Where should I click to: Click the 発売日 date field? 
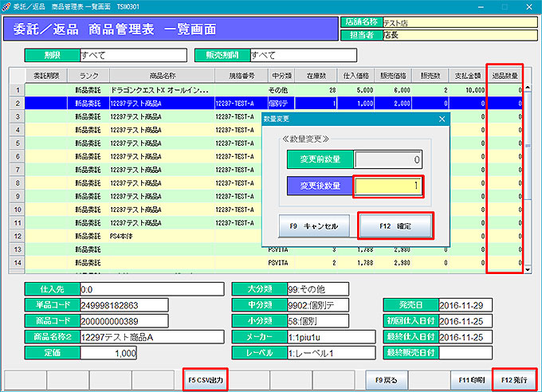(x=465, y=305)
